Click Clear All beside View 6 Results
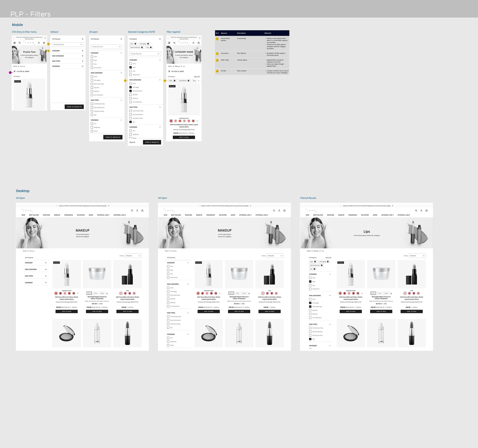Image resolution: width=478 pixels, height=448 pixels. (x=132, y=142)
